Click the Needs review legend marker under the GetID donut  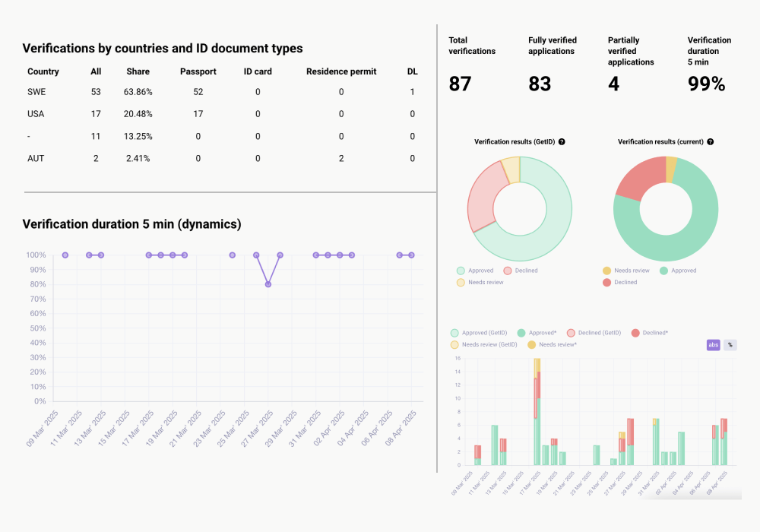tap(459, 282)
